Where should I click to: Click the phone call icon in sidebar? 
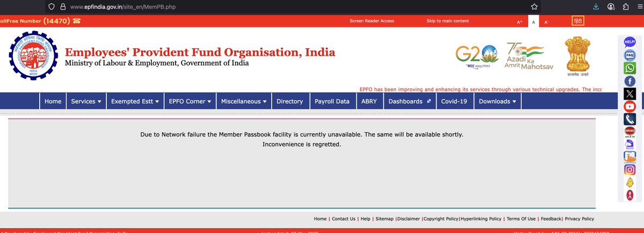(630, 119)
